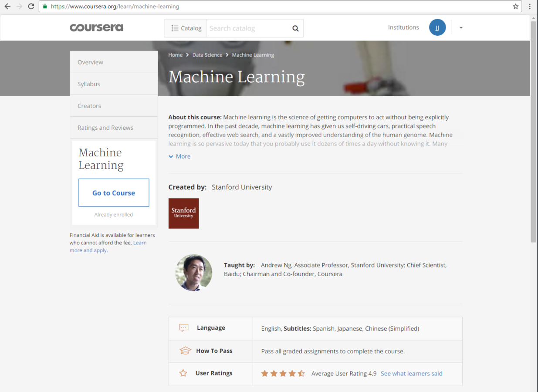Viewport: 538px width, 392px height.
Task: Reload the page with the refresh icon
Action: [x=31, y=7]
